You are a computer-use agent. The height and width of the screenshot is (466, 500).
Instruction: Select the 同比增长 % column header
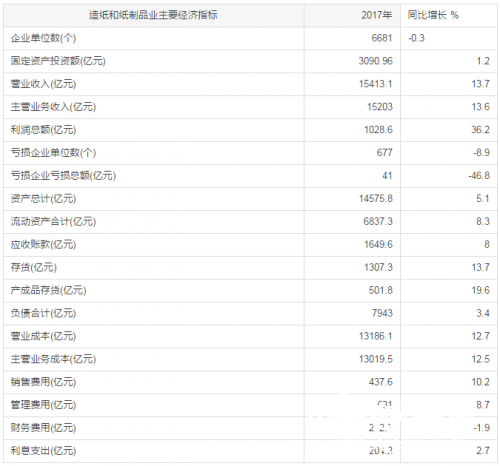(x=433, y=15)
